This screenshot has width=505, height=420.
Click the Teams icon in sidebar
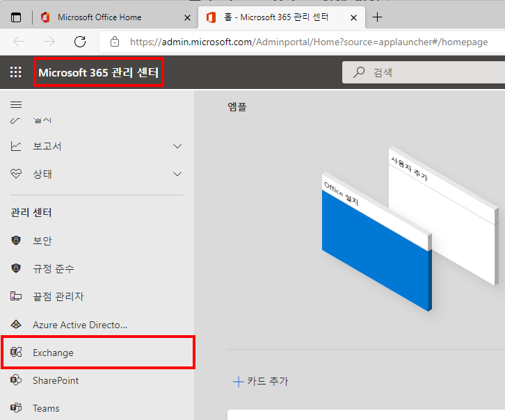point(16,407)
